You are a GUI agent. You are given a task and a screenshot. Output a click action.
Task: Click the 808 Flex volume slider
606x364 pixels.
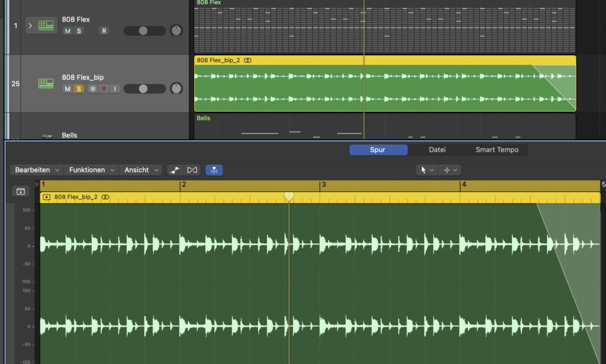click(x=144, y=31)
